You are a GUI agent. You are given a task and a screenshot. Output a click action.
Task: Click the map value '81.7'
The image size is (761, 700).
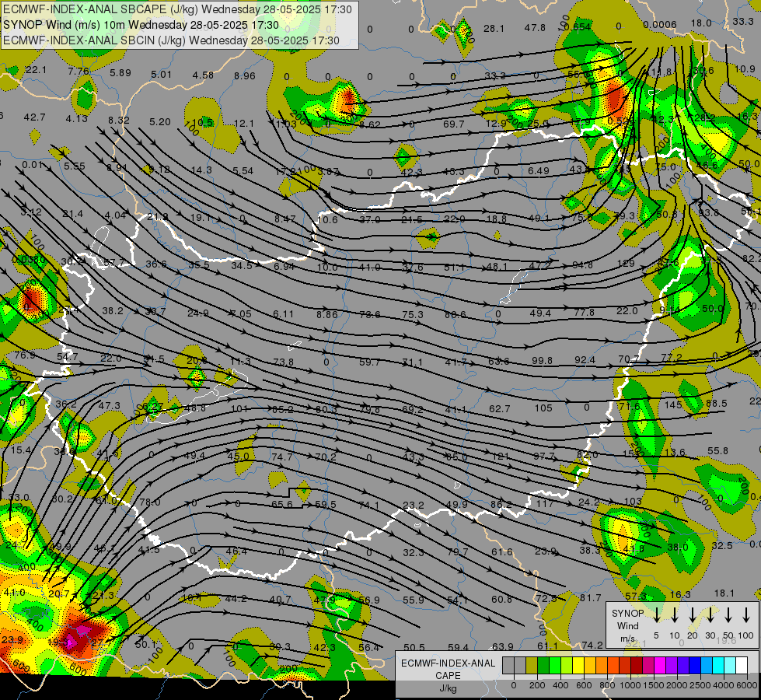click(x=591, y=598)
